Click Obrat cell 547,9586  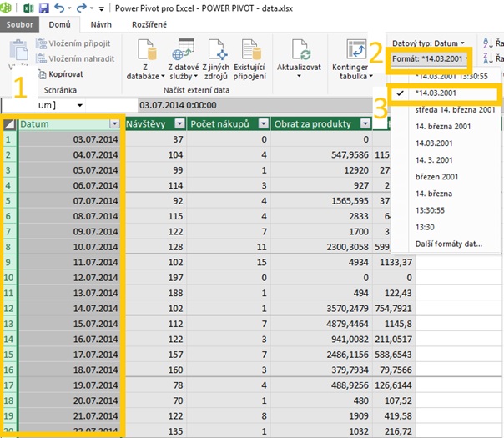pos(322,155)
